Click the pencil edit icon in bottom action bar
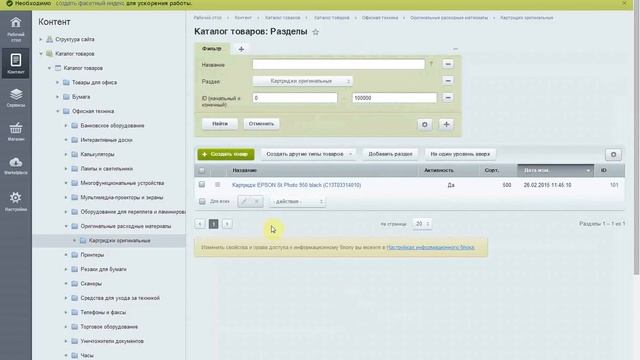The height and width of the screenshot is (360, 640). pos(244,202)
